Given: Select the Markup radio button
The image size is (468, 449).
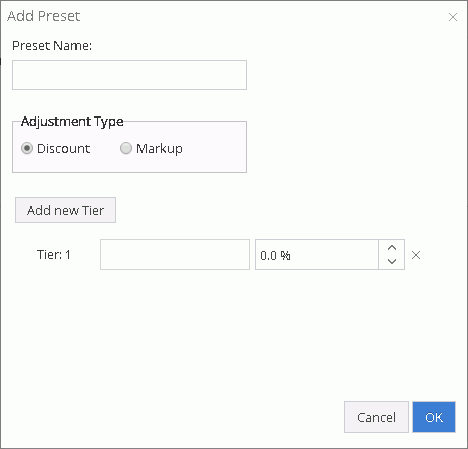Looking at the screenshot, I should (126, 148).
